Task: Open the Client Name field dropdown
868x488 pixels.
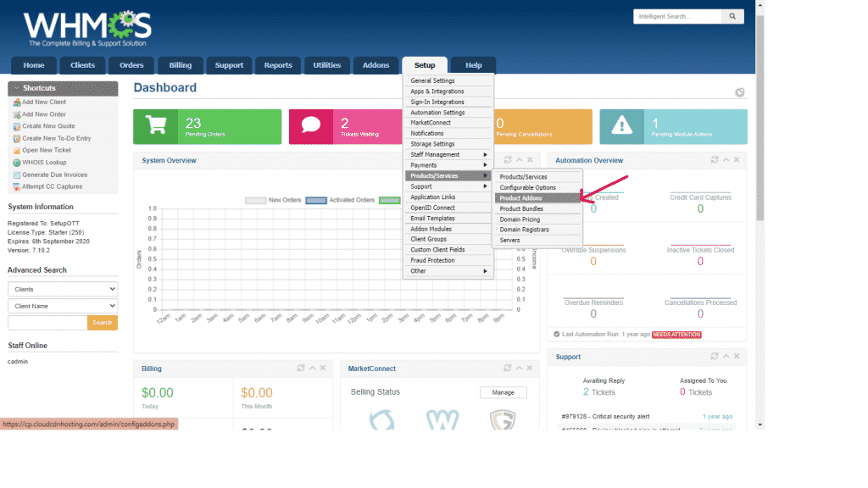Action: coord(63,306)
